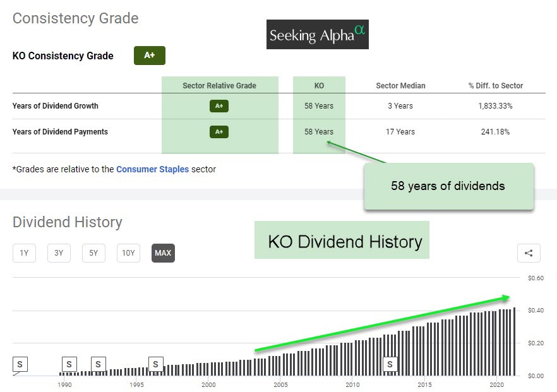Viewport: 557px width, 392px height.
Task: Show the 5Y dividend history
Action: tap(93, 253)
